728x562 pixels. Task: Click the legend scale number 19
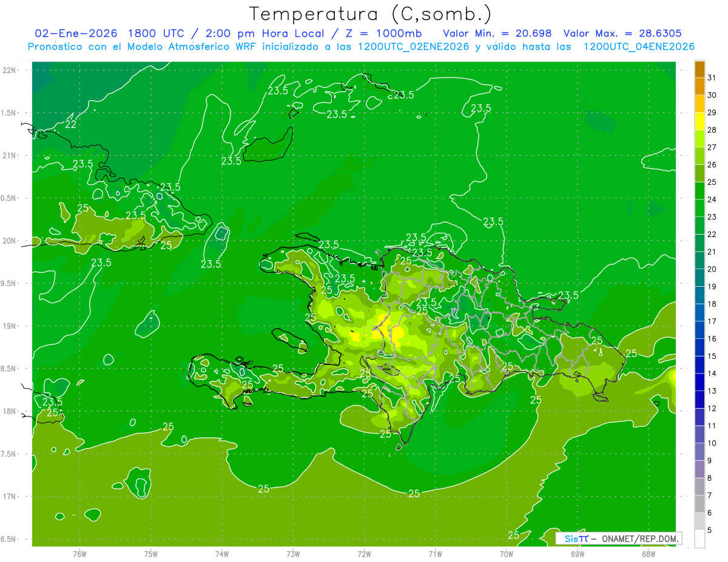(x=712, y=287)
